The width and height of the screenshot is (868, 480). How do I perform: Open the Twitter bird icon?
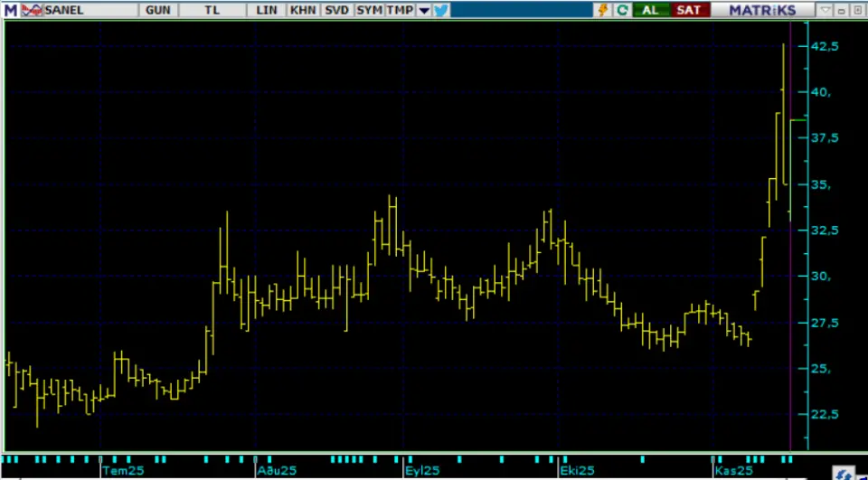(441, 10)
